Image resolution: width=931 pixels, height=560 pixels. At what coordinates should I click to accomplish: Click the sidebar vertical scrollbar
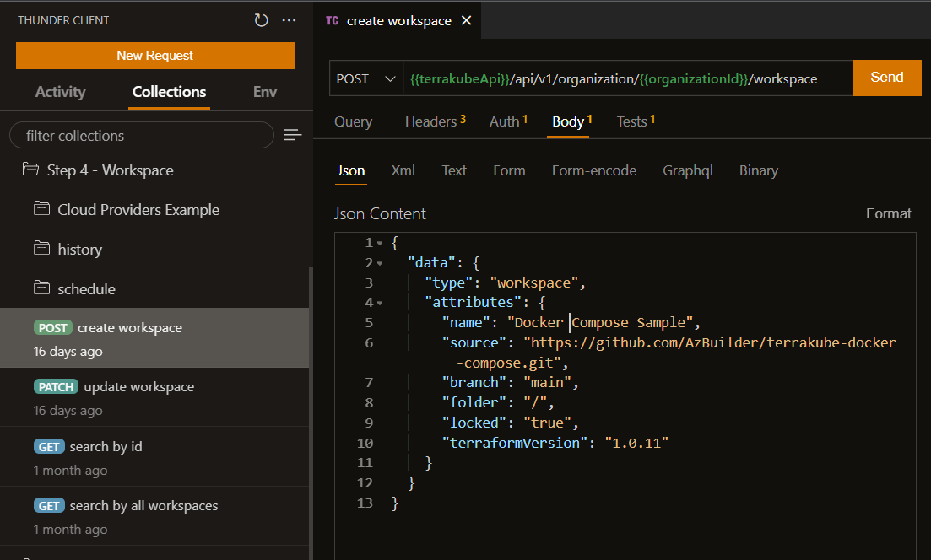311,405
